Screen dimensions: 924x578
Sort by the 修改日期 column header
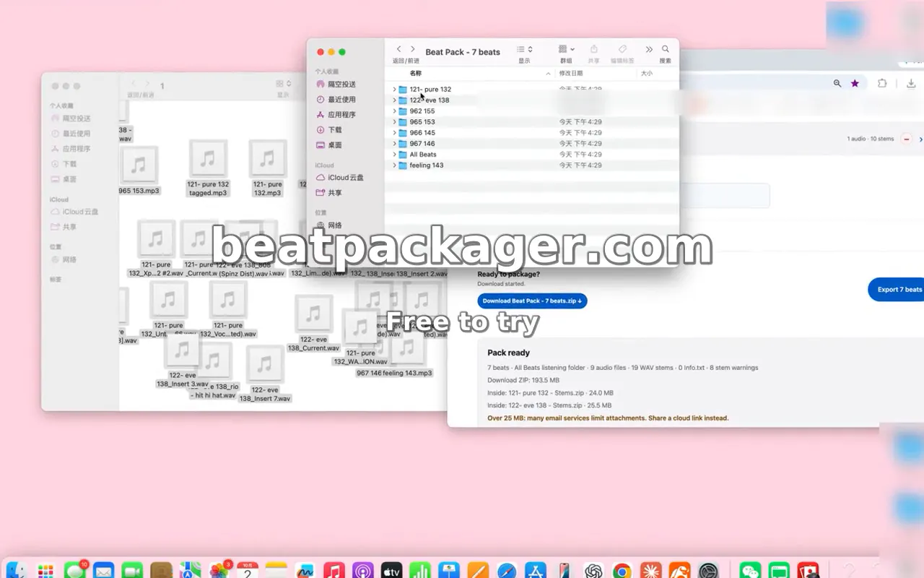570,73
